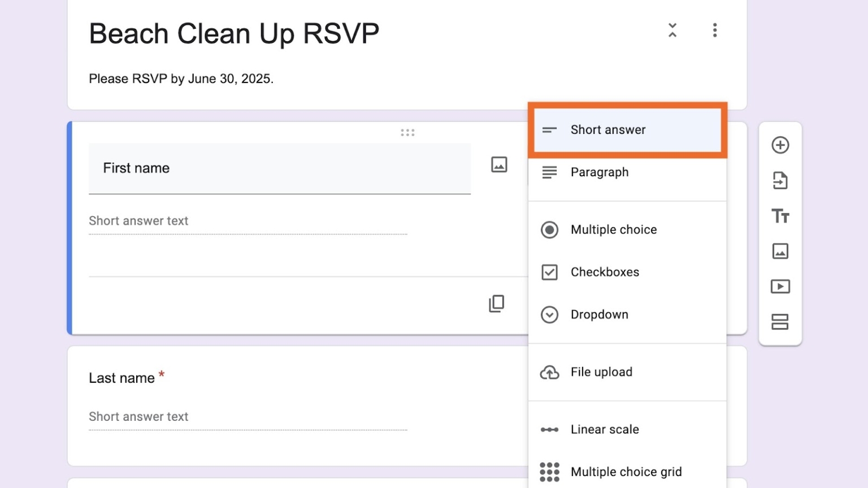This screenshot has width=868, height=488.
Task: Collapse the Beach Clean Up RSVP header
Action: coord(672,31)
